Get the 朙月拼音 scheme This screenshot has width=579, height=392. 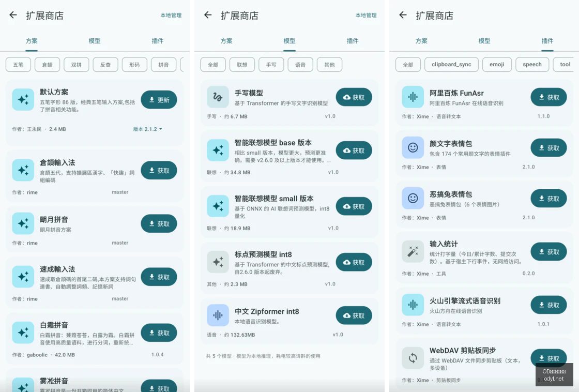[159, 223]
